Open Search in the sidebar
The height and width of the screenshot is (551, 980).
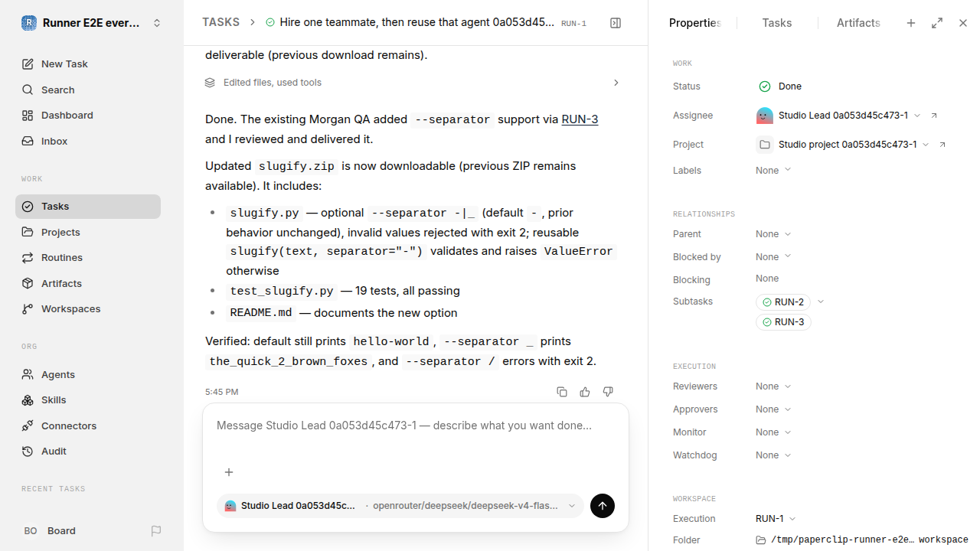point(88,90)
